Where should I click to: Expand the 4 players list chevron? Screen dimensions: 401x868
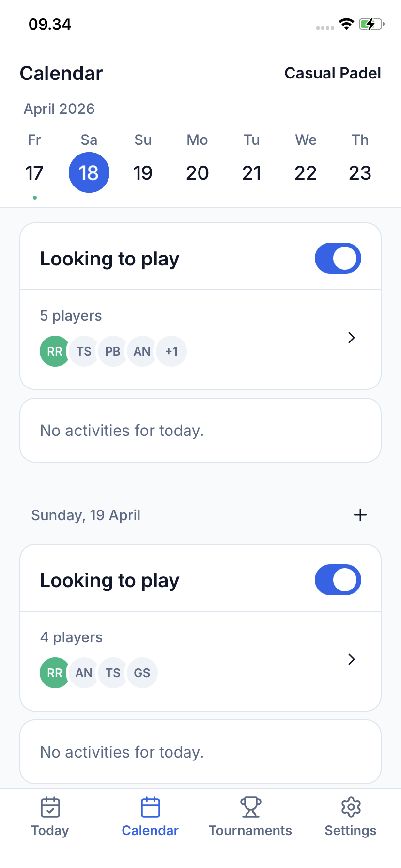352,659
